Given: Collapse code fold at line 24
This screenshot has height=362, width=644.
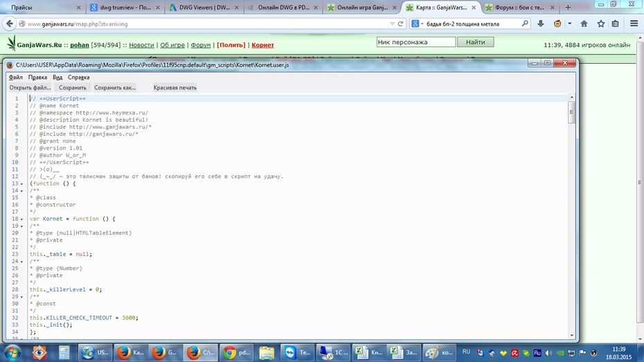Looking at the screenshot, I should pos(21,262).
